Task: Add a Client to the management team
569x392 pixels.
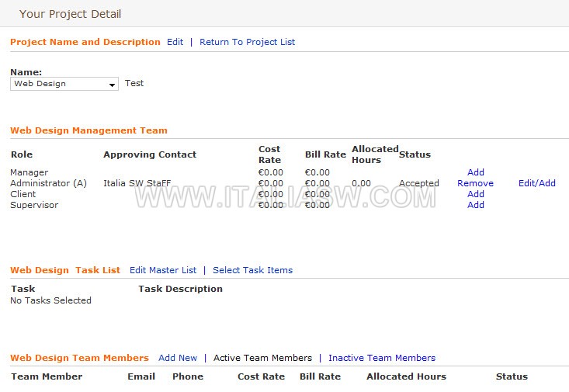Action: 475,194
